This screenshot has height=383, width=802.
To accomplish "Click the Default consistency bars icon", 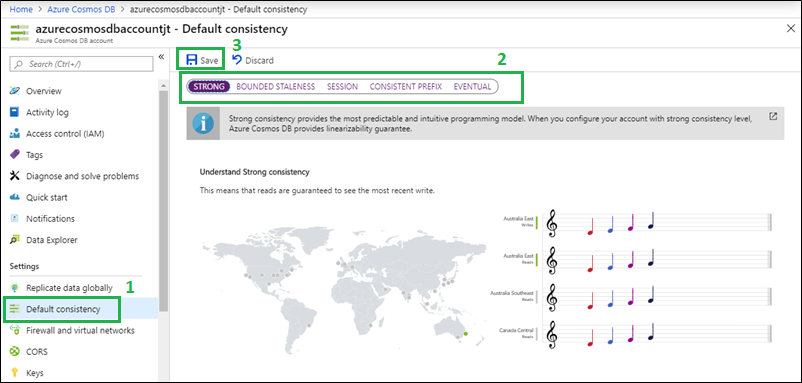I will 15,309.
